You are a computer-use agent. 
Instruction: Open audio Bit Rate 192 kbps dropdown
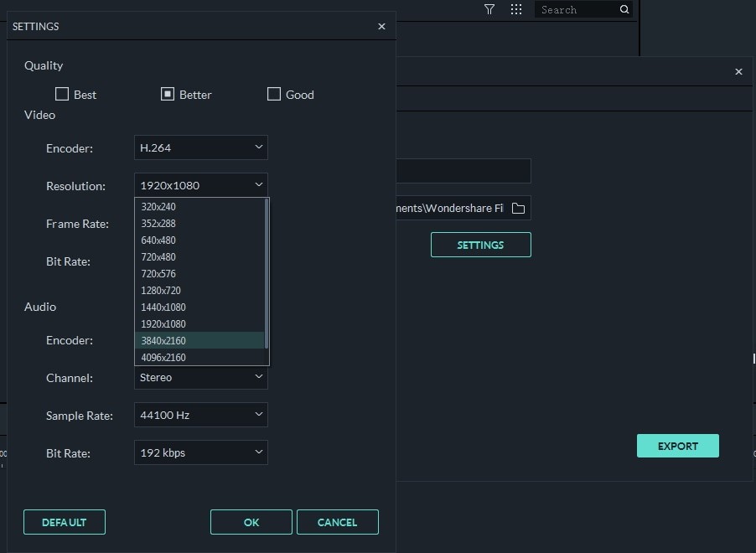(201, 452)
